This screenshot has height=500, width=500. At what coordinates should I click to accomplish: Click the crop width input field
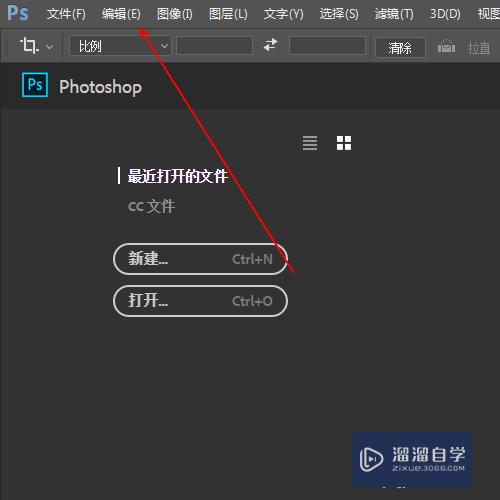(214, 46)
